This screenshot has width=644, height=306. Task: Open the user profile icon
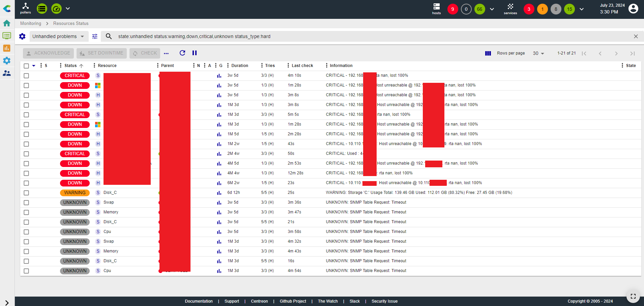[633, 9]
